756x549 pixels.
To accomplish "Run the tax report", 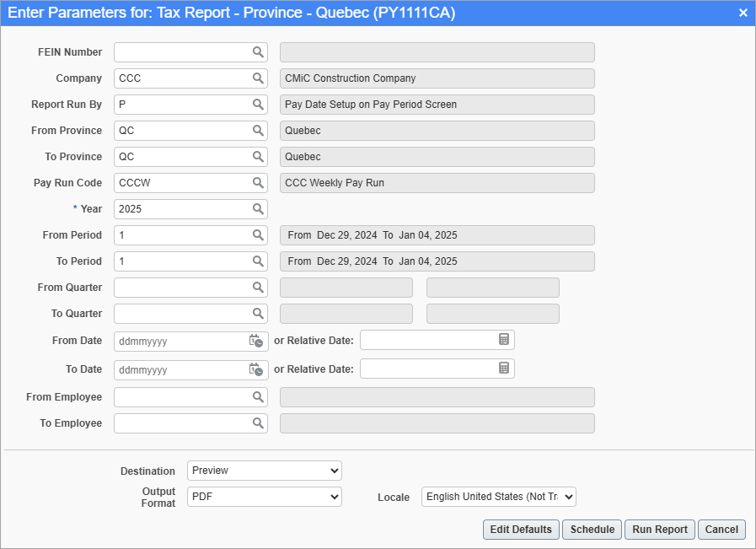I will tap(659, 530).
